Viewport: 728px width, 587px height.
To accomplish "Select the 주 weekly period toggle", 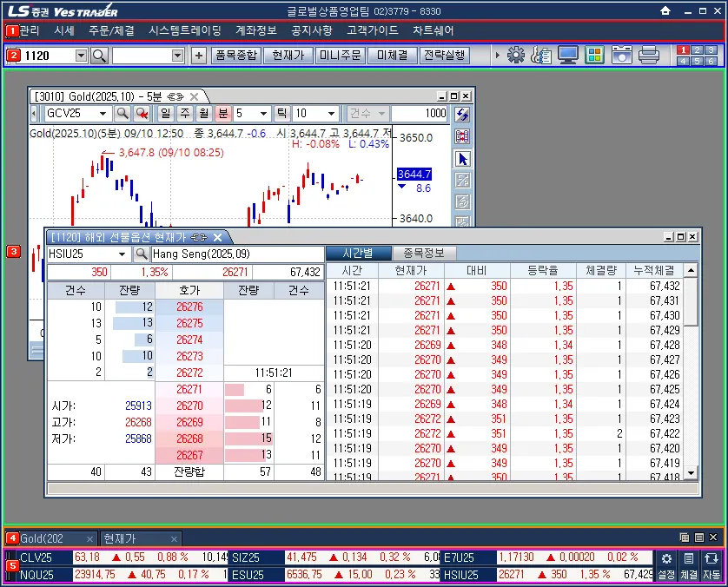I will coord(185,113).
